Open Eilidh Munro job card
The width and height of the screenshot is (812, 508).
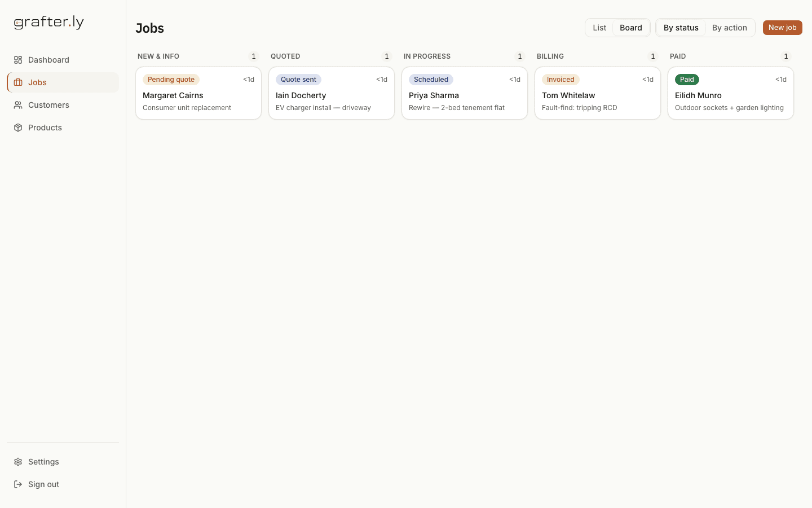click(731, 93)
